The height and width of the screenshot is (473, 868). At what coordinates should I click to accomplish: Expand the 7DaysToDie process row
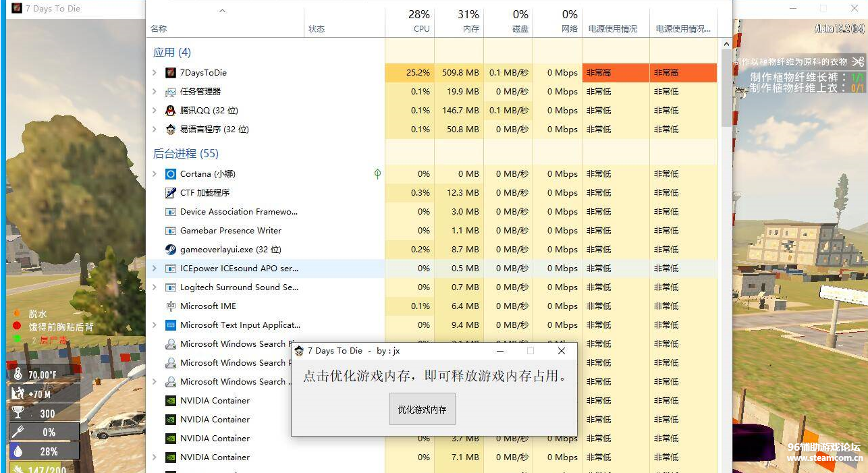tap(155, 73)
